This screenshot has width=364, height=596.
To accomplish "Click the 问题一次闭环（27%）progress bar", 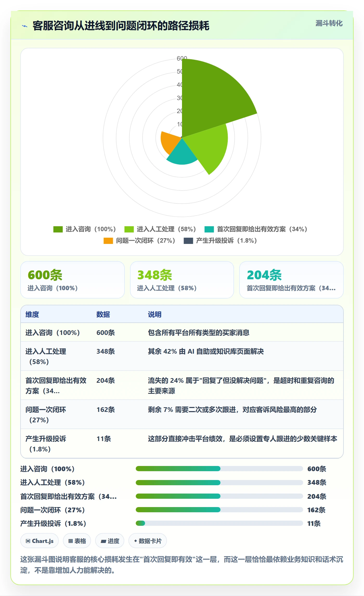I will [219, 510].
